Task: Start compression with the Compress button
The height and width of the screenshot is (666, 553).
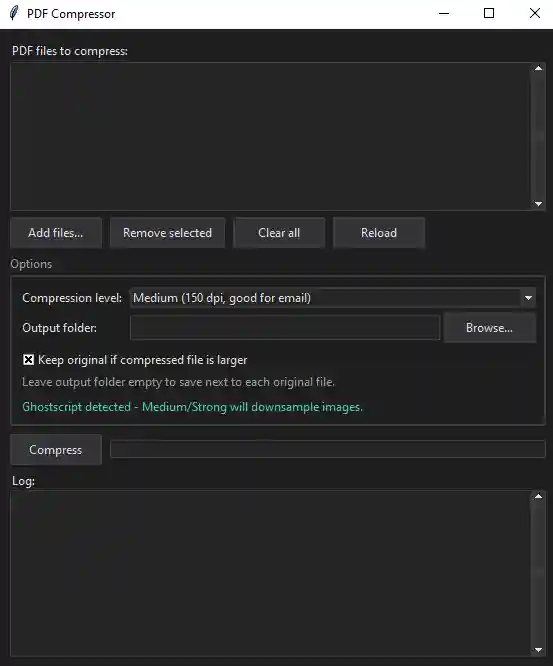Action: pyautogui.click(x=56, y=450)
